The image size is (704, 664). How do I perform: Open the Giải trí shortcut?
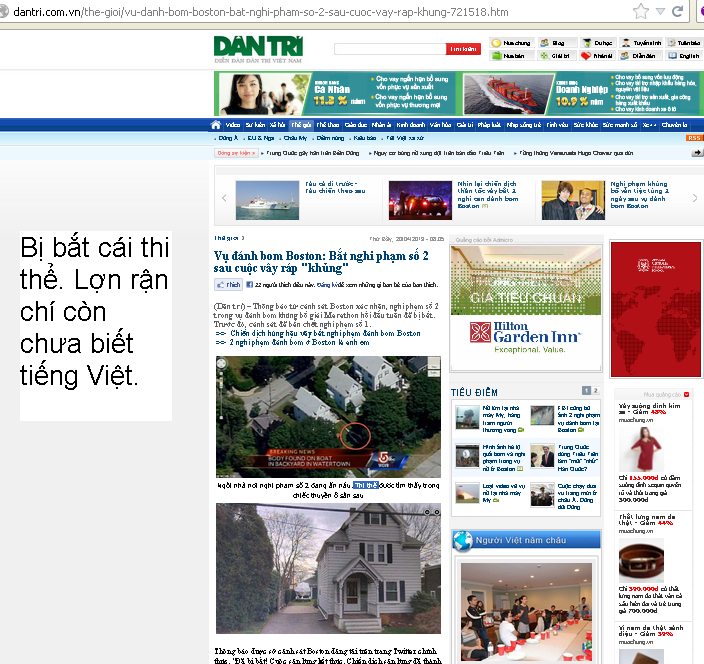555,56
